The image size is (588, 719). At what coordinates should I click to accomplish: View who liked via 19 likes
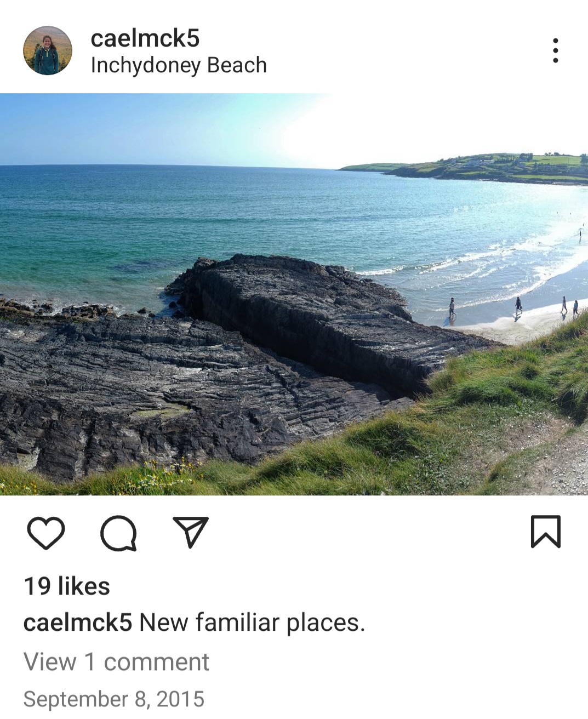pos(67,586)
